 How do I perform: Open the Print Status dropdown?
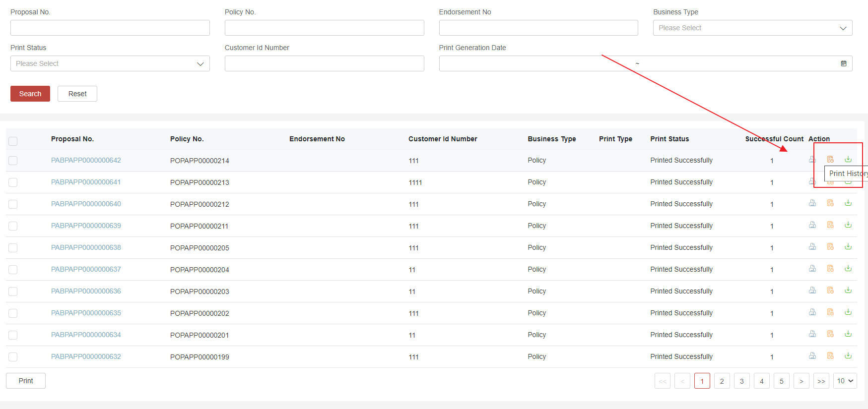pyautogui.click(x=110, y=63)
